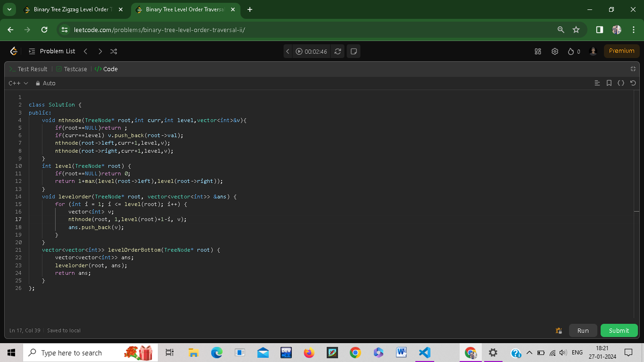Open the tab search dropdown arrow

coord(10,9)
